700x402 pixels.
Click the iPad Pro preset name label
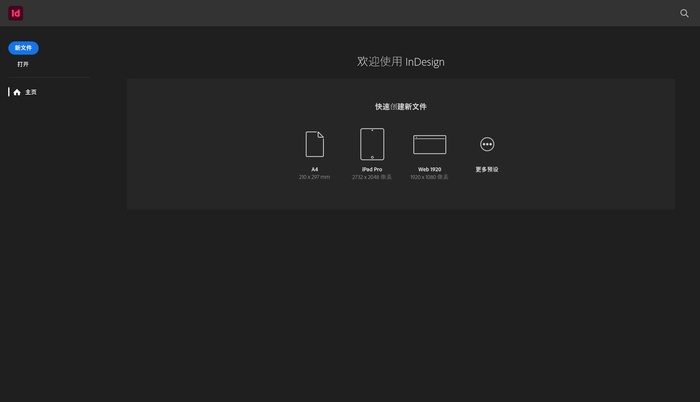click(x=372, y=169)
